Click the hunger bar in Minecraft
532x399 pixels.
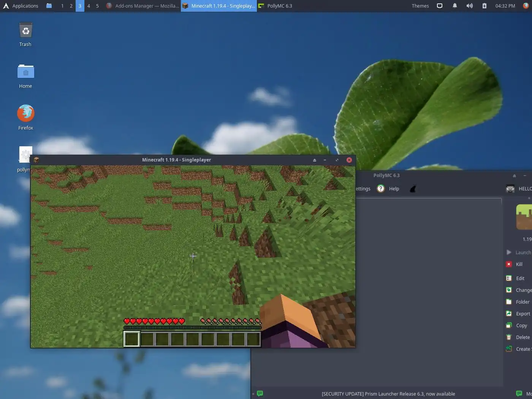point(231,321)
